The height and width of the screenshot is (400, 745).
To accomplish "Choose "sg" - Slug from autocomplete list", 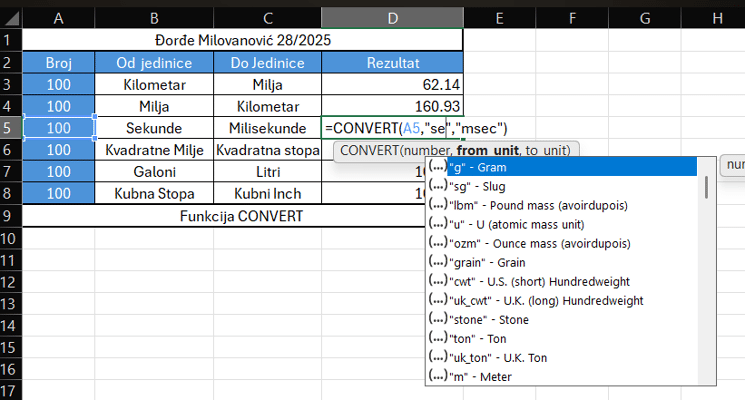I will (473, 187).
